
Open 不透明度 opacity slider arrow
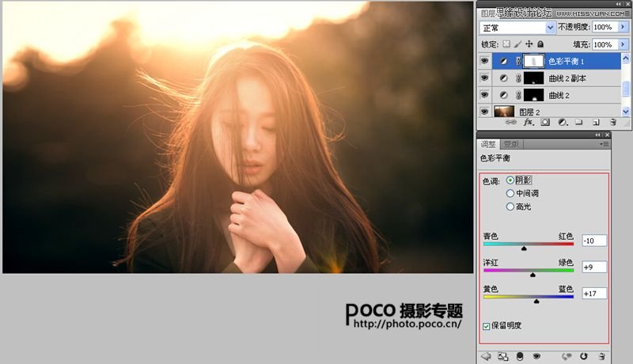coord(623,27)
